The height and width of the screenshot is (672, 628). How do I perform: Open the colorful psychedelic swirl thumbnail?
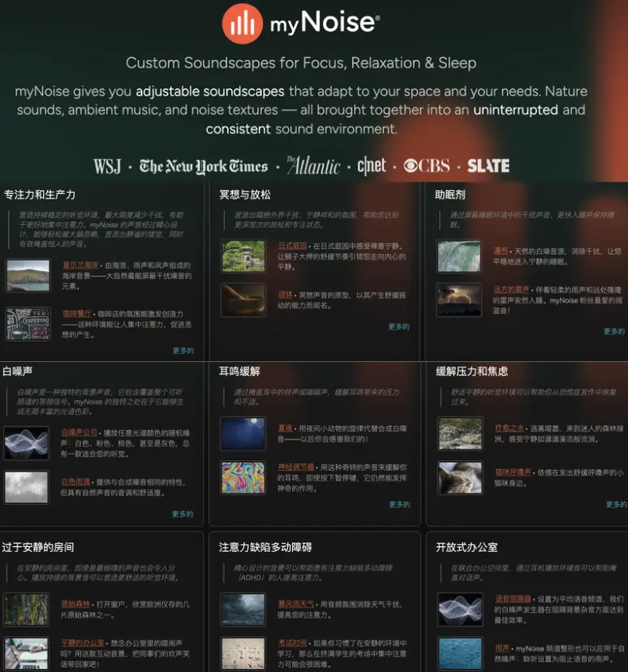(x=243, y=478)
